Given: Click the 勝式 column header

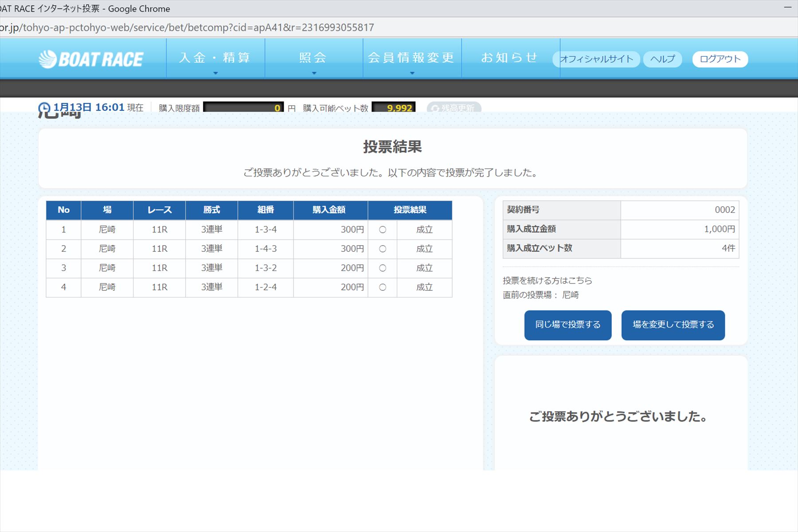Looking at the screenshot, I should click(x=211, y=210).
